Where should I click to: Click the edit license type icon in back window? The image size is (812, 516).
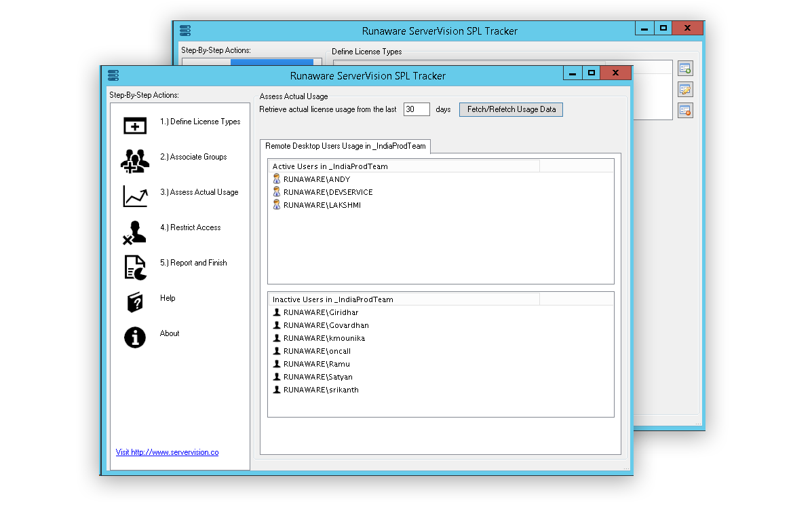coord(686,90)
